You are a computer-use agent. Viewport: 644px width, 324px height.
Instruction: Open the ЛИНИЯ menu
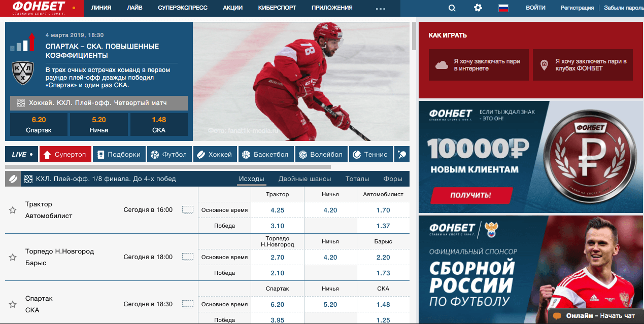pos(101,8)
